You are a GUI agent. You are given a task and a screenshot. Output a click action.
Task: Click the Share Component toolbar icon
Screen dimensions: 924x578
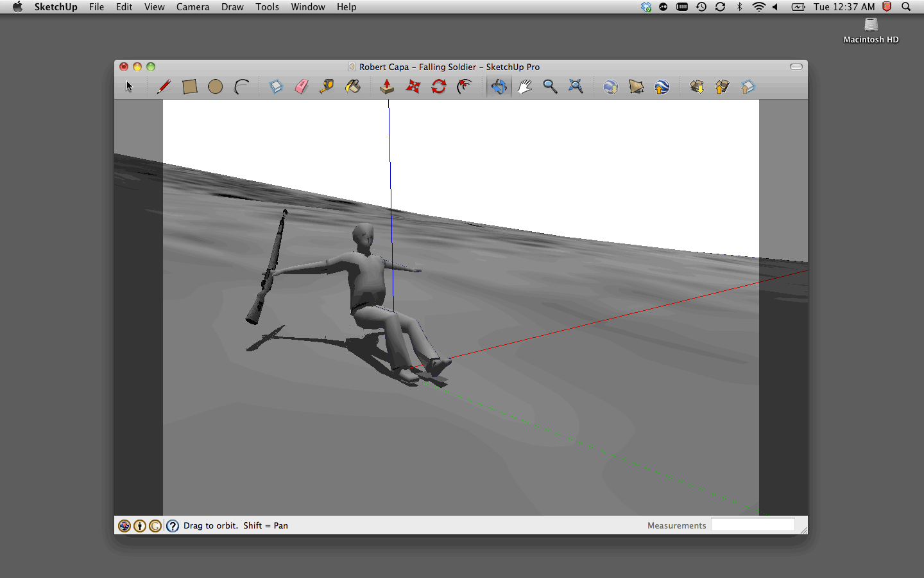point(748,87)
